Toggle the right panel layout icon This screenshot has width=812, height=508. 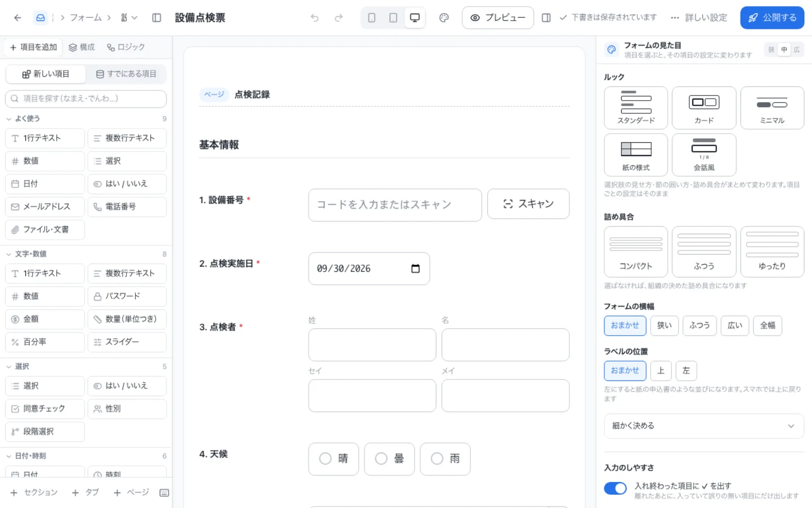point(547,18)
